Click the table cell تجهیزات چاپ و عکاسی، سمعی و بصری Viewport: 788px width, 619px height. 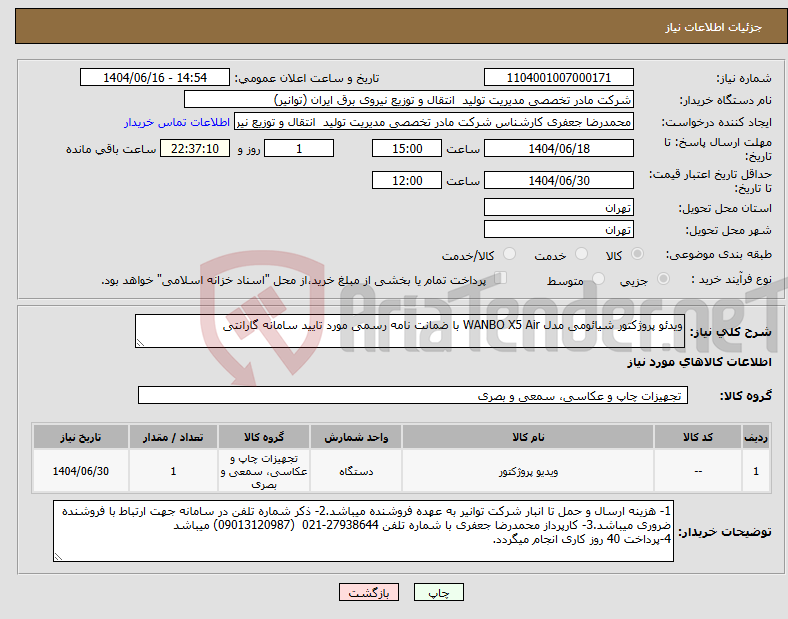point(264,471)
